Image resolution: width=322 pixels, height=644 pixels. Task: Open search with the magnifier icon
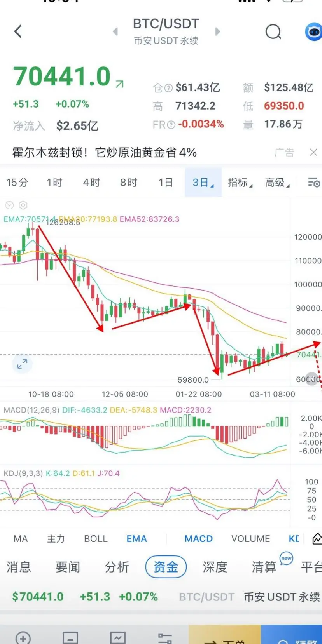273,32
